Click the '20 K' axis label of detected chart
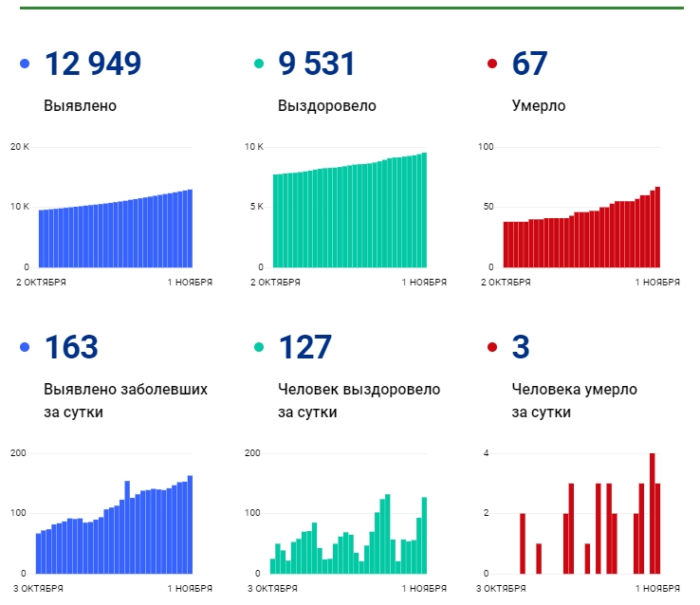 [20, 147]
